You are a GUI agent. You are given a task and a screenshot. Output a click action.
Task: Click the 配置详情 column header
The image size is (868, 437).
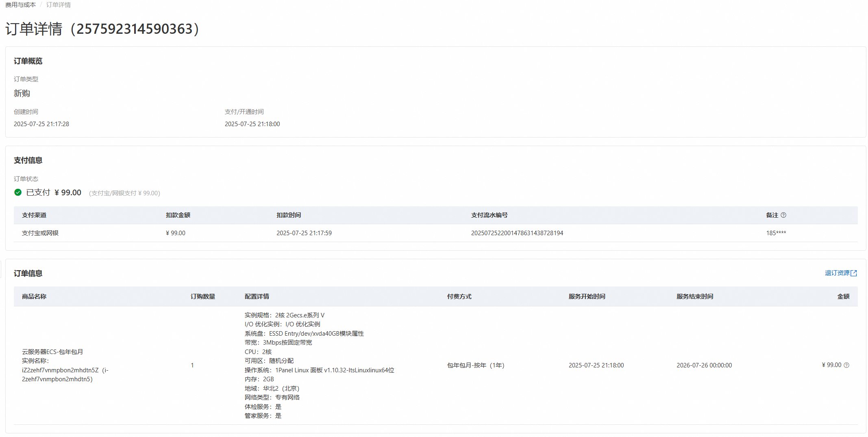point(257,297)
